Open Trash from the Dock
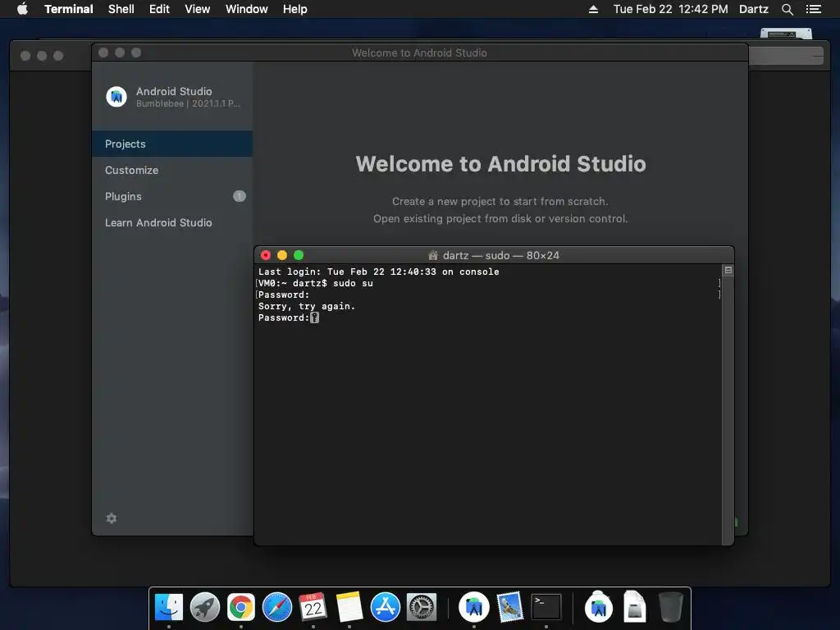The image size is (840, 630). tap(670, 608)
